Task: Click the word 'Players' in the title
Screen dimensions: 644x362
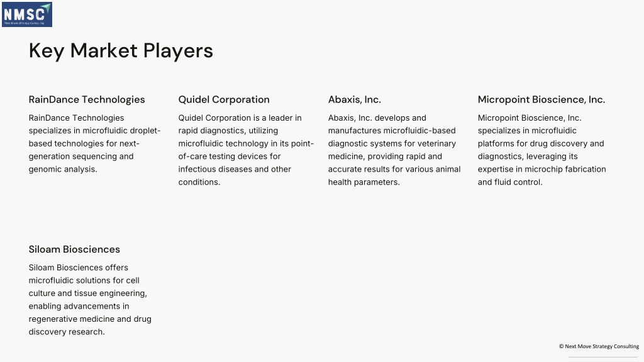Action: pos(178,51)
